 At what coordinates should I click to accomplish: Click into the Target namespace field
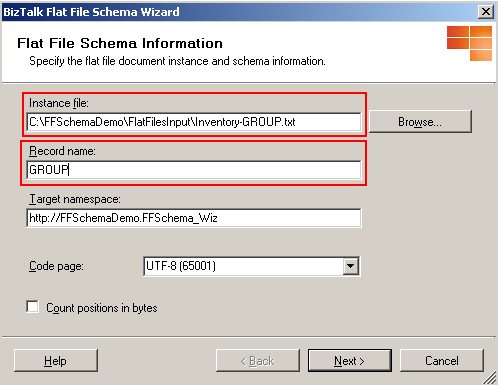[x=194, y=218]
